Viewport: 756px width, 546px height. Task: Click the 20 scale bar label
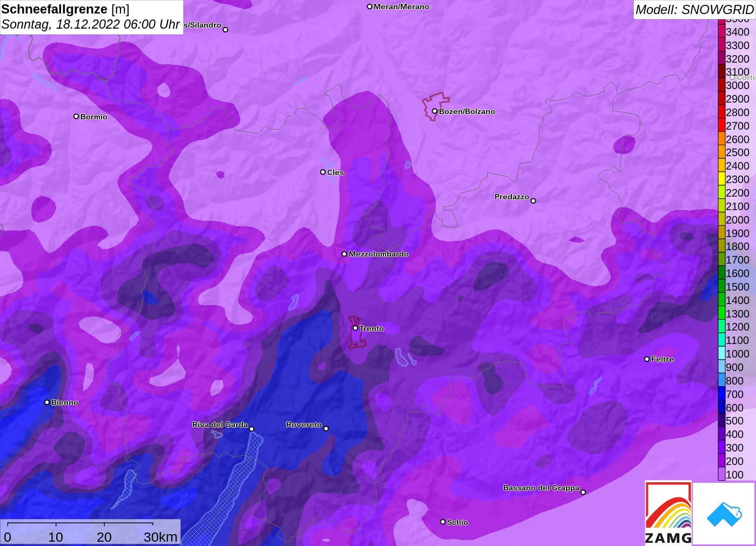coord(104,537)
